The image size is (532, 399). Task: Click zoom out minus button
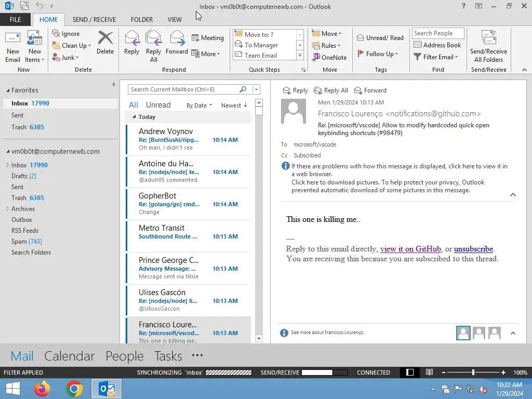tap(444, 372)
